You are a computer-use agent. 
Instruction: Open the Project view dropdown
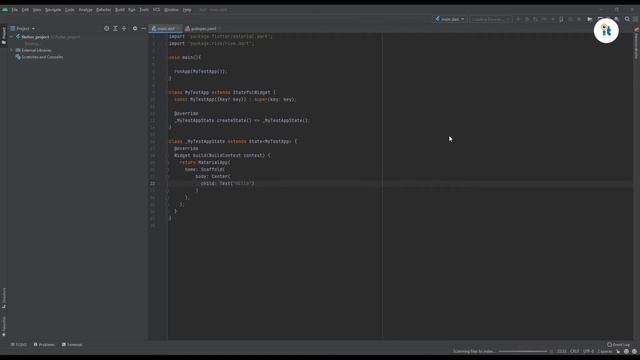tap(23, 29)
